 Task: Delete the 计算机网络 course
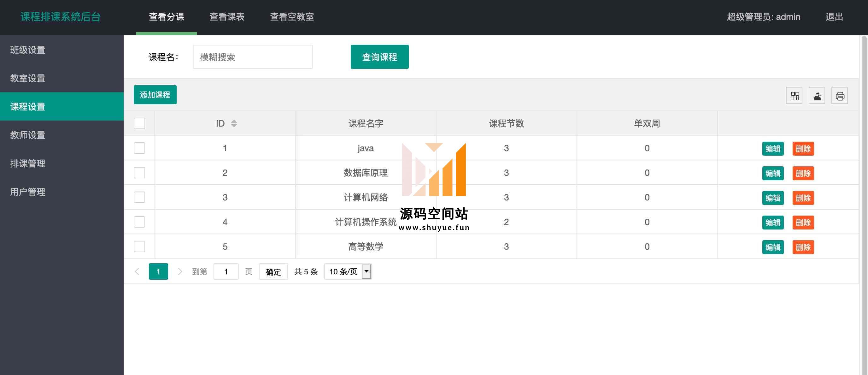click(803, 198)
